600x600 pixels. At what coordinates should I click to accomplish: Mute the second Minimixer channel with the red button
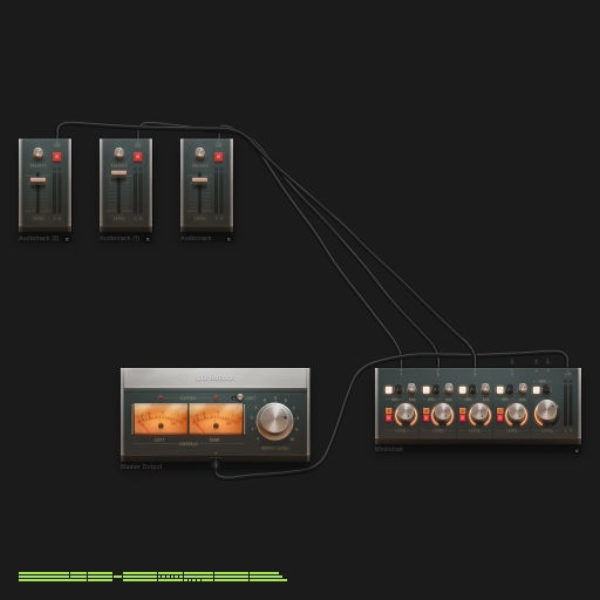click(426, 418)
